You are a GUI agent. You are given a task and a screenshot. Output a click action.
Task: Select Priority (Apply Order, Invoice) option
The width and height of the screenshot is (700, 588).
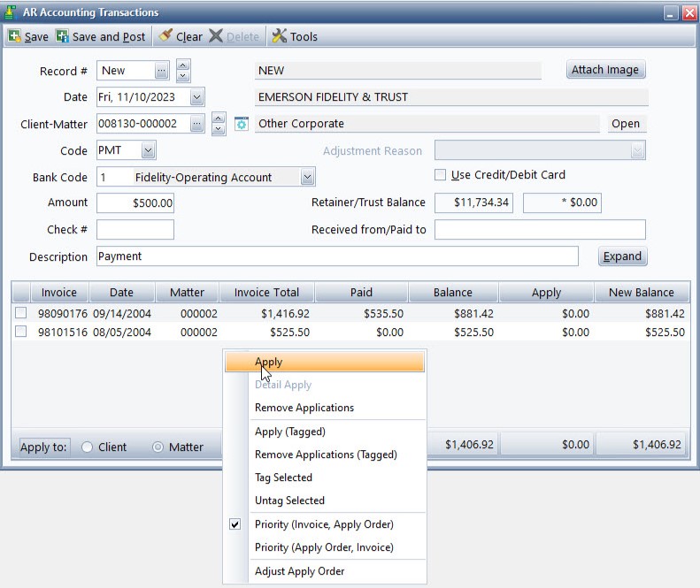[325, 547]
